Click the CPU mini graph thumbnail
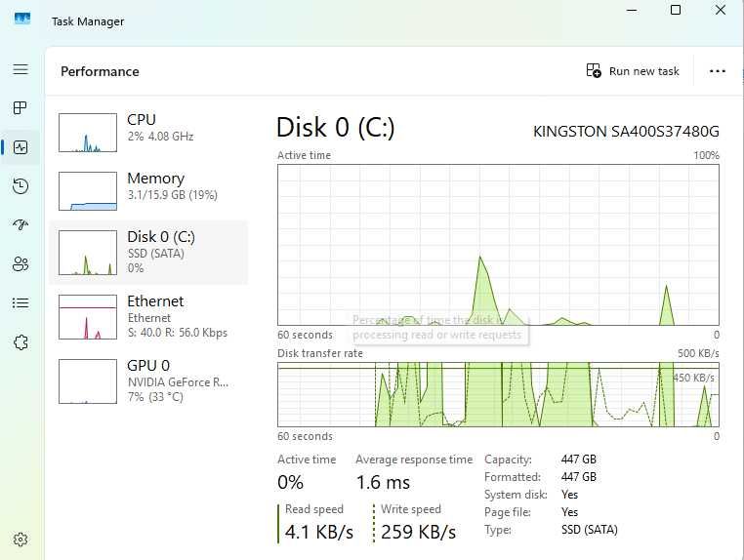The width and height of the screenshot is (744, 560). point(88,133)
